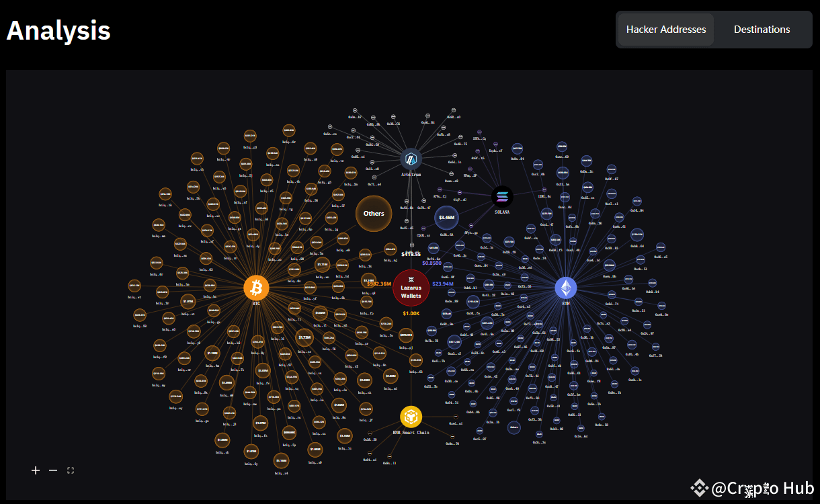Click the $23.94M edge amount label

pos(443,284)
